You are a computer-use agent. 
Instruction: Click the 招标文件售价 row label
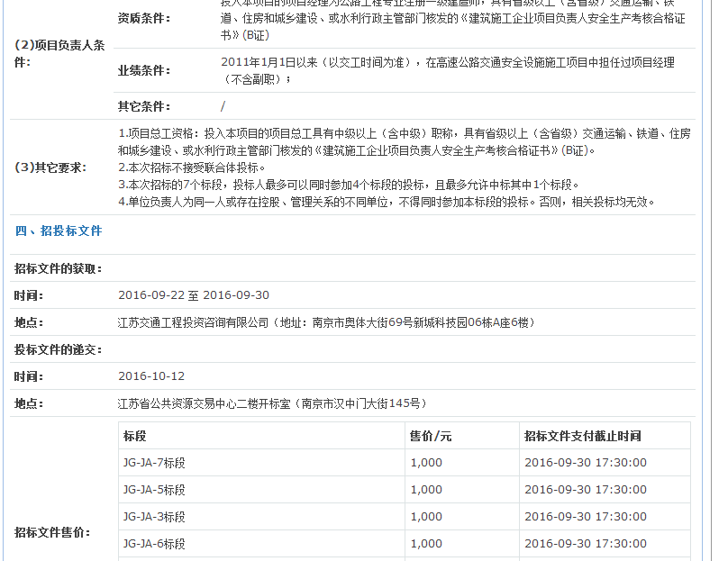pyautogui.click(x=52, y=532)
